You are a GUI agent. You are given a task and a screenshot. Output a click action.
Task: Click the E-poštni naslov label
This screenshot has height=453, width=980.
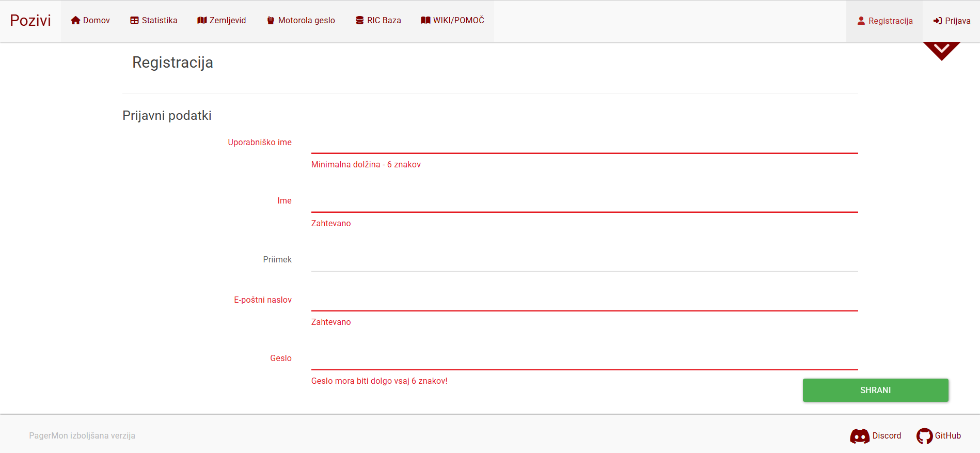coord(263,300)
